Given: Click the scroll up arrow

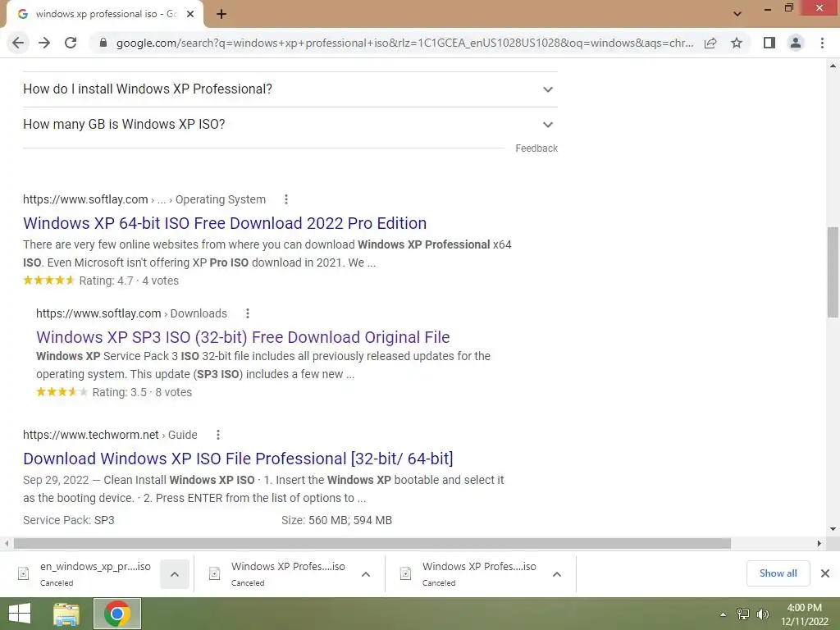Looking at the screenshot, I should 833,66.
